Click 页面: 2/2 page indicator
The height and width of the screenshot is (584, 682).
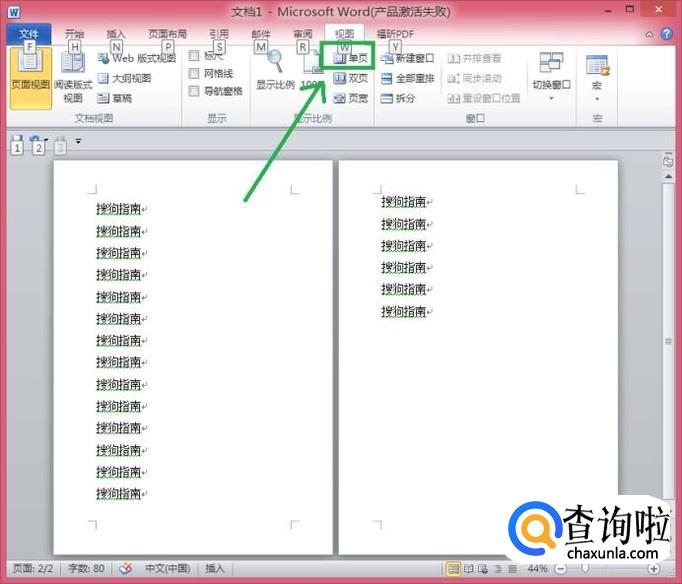pos(33,568)
